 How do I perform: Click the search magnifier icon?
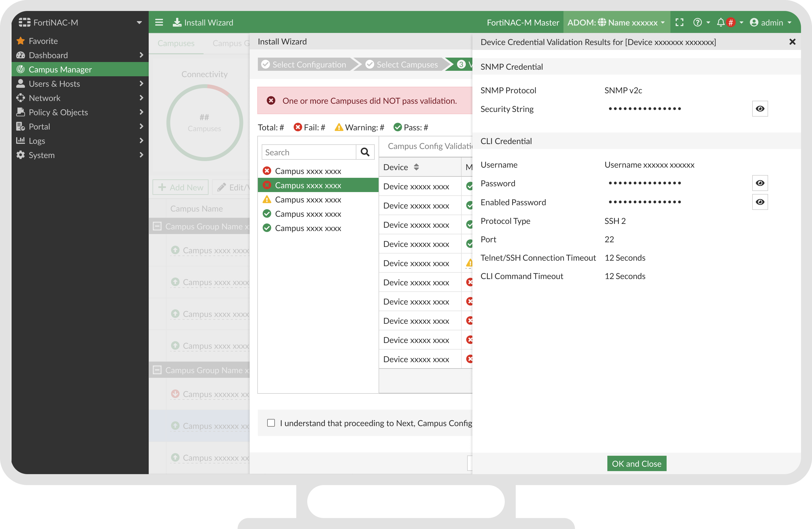(365, 152)
